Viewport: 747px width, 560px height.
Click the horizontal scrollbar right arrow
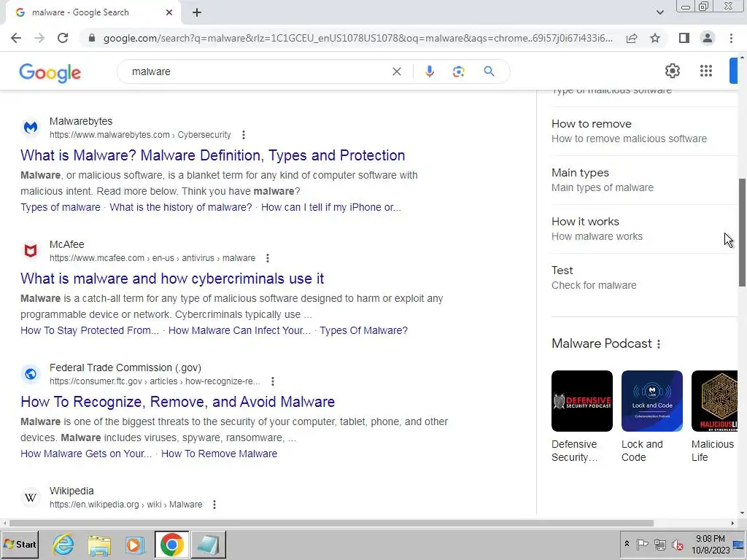pyautogui.click(x=732, y=523)
